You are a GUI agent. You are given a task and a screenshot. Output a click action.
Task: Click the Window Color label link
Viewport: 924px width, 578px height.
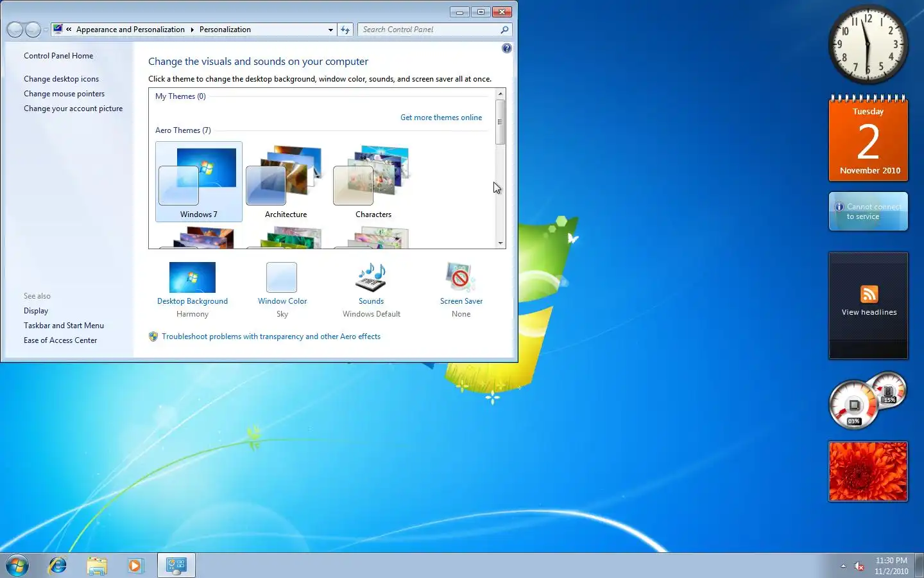282,301
